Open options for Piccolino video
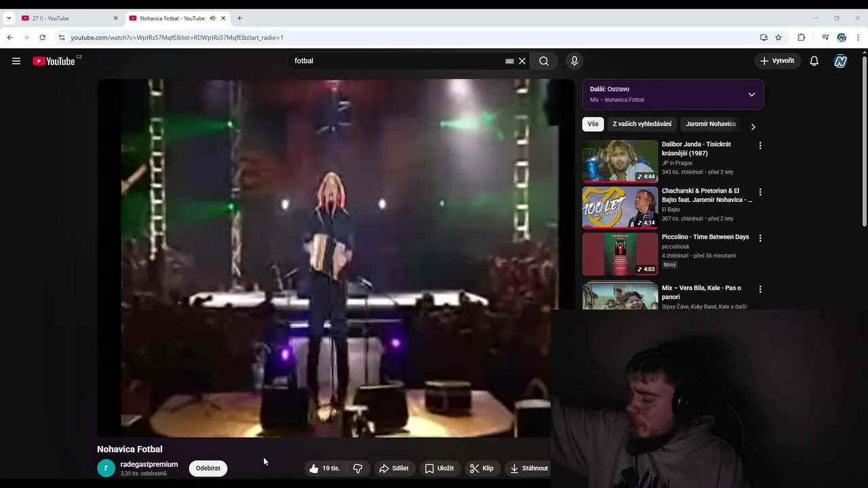The image size is (868, 488). coord(760,239)
